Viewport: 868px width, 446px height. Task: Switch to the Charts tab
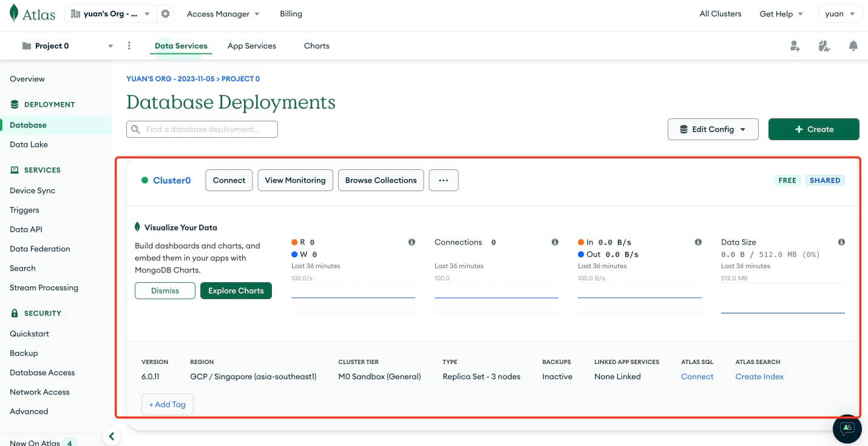316,46
